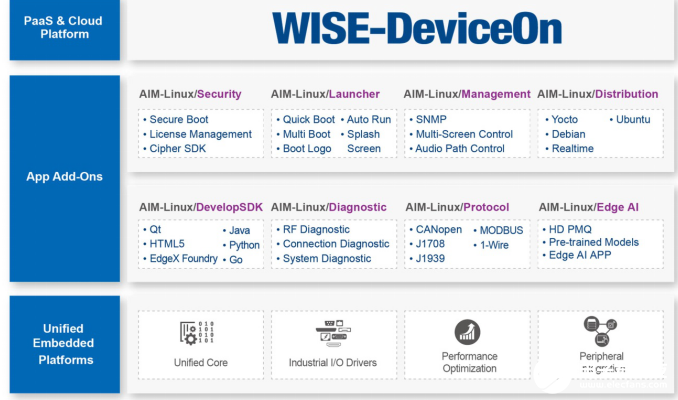Select Boot Logo in Launcher list

coord(307,148)
